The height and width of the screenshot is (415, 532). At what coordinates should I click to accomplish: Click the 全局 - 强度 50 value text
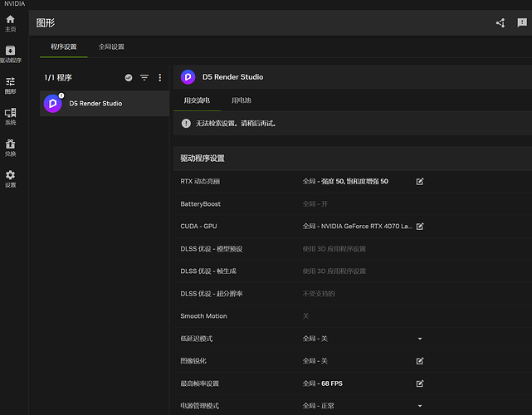[345, 182]
